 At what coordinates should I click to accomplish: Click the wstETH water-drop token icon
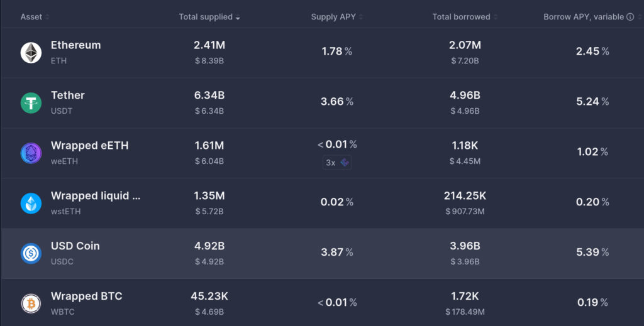(31, 203)
